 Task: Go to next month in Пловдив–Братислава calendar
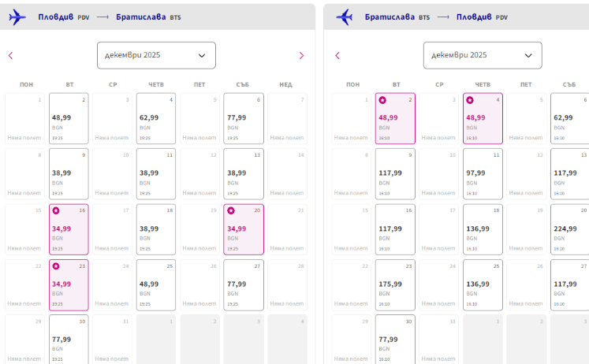tap(301, 55)
